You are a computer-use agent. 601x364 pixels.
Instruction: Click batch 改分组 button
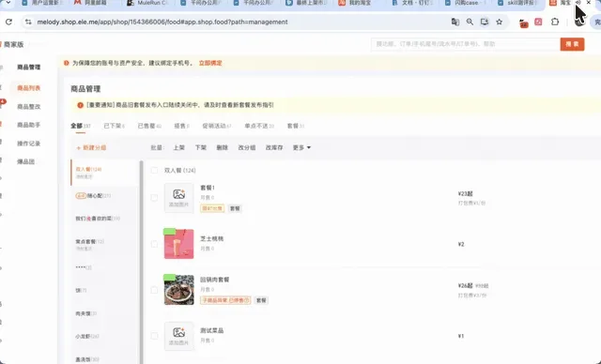click(x=247, y=147)
